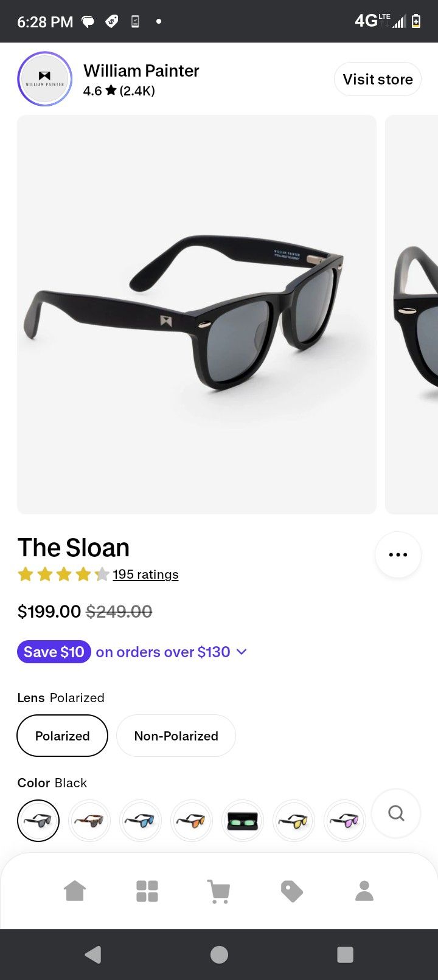Image resolution: width=438 pixels, height=980 pixels.
Task: Select the yellow lens sunglasses swatch
Action: pyautogui.click(x=294, y=820)
